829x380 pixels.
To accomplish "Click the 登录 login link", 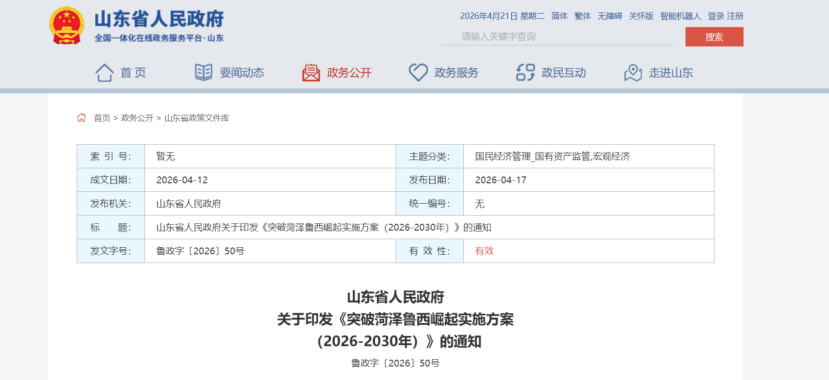I will pos(716,16).
